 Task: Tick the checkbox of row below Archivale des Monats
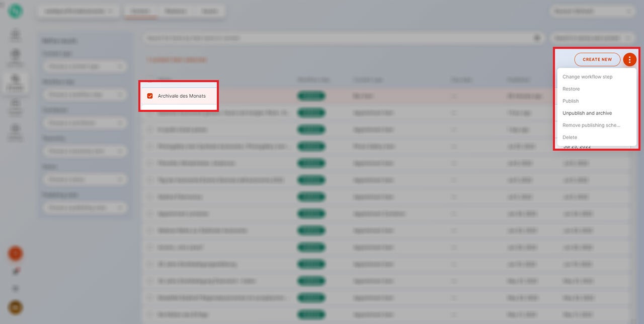tap(150, 113)
